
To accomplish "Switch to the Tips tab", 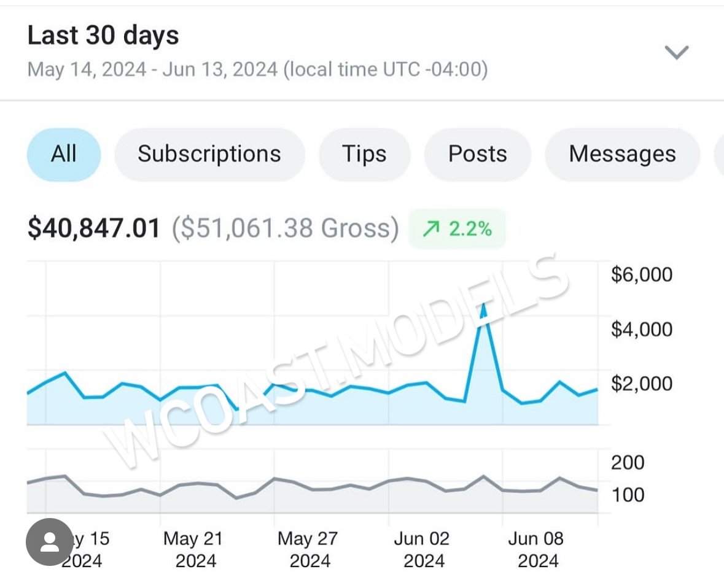I will pyautogui.click(x=364, y=154).
